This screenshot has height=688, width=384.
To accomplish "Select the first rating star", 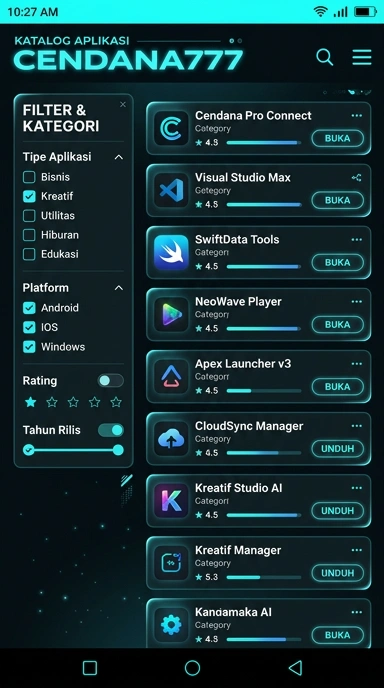I will pos(30,402).
